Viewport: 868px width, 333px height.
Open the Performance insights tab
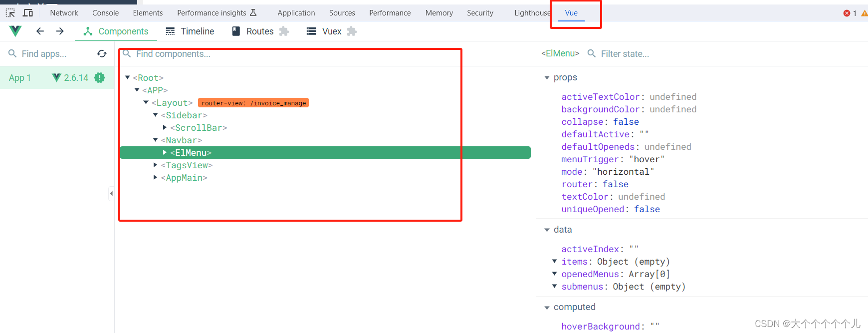tap(217, 13)
